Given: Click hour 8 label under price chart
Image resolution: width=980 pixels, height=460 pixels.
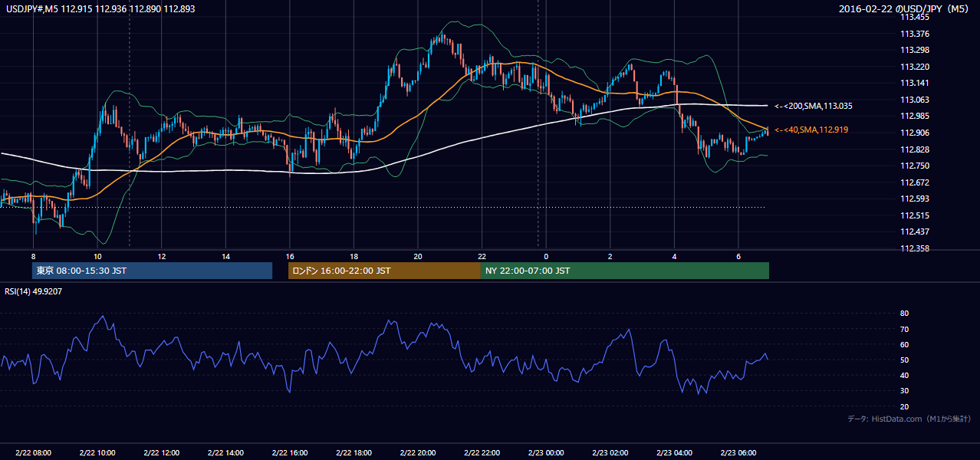Looking at the screenshot, I should 33,256.
